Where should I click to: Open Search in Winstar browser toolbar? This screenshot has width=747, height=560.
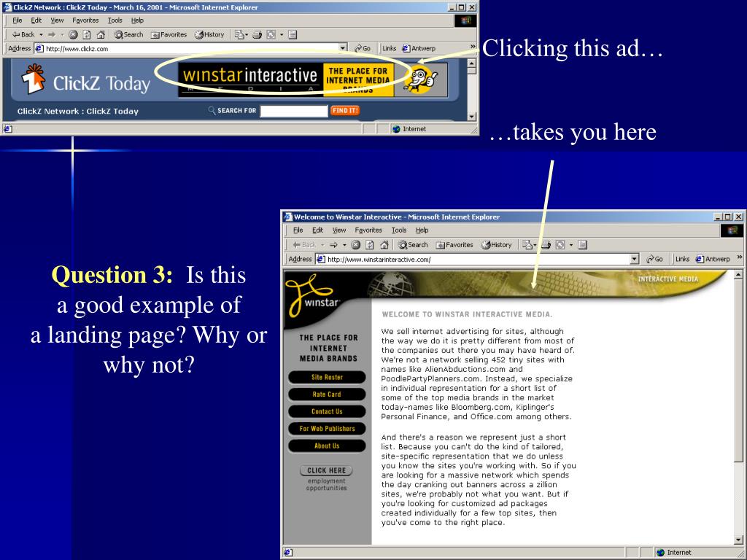pyautogui.click(x=413, y=245)
